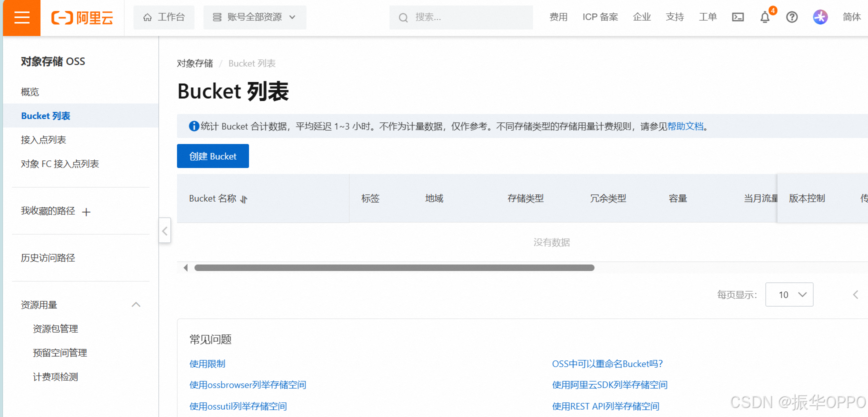
Task: Open 对象 FC 接入点列表 in sidebar
Action: pos(60,164)
